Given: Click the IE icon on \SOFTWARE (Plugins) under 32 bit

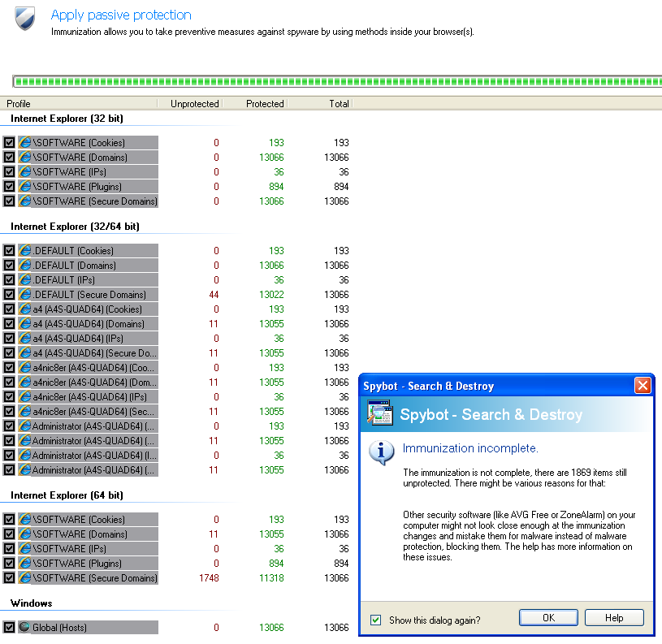Looking at the screenshot, I should coord(25,187).
